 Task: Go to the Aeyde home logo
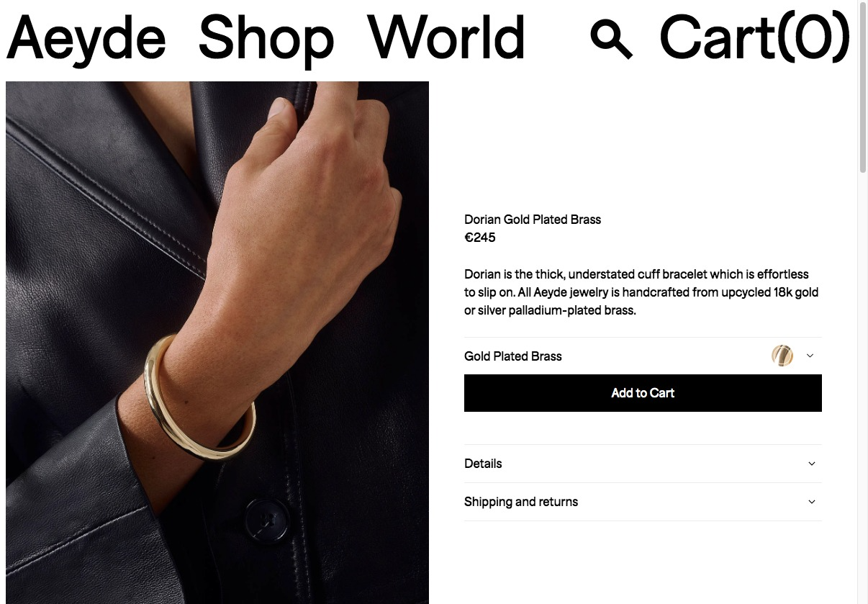[x=86, y=38]
